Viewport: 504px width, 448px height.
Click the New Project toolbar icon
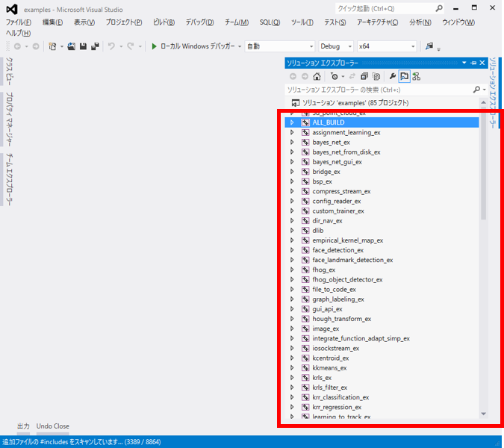pyautogui.click(x=52, y=46)
